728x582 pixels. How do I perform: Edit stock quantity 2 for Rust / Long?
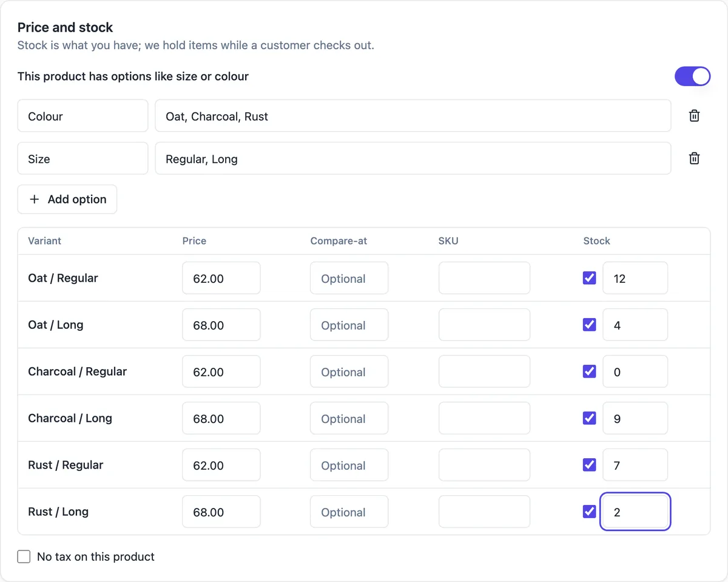tap(635, 512)
